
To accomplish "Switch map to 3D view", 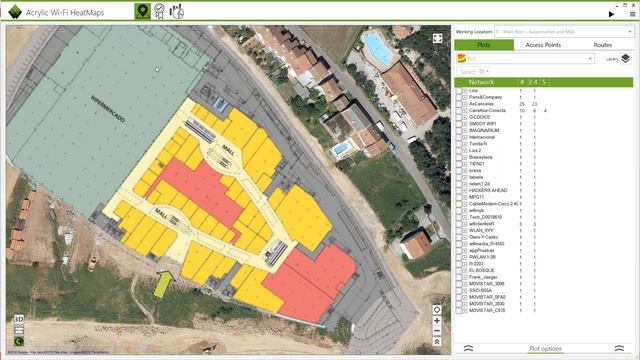I will pyautogui.click(x=19, y=319).
